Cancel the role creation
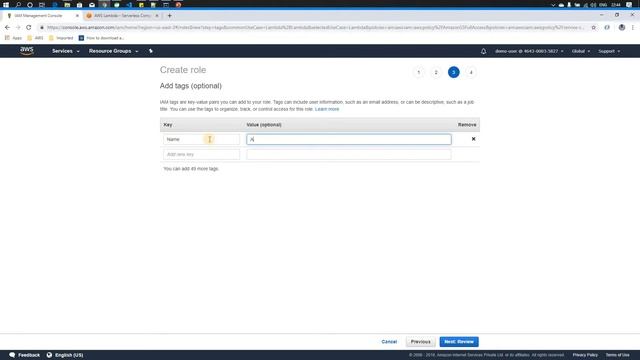The height and width of the screenshot is (360, 640). point(389,342)
